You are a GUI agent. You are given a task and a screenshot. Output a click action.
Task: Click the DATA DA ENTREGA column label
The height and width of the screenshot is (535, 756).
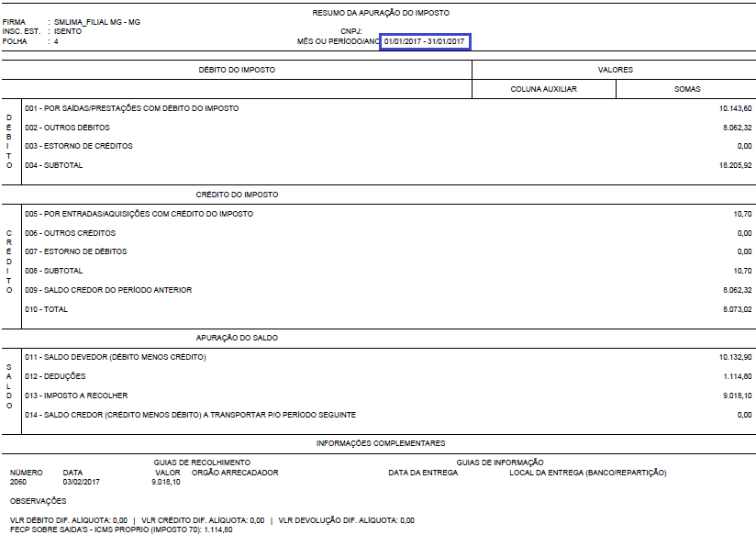[x=423, y=474]
